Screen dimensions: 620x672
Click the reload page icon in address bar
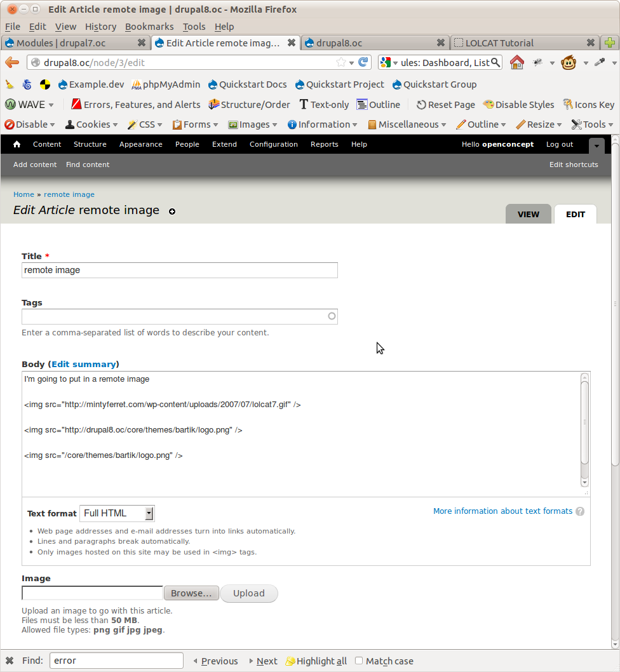pos(363,62)
